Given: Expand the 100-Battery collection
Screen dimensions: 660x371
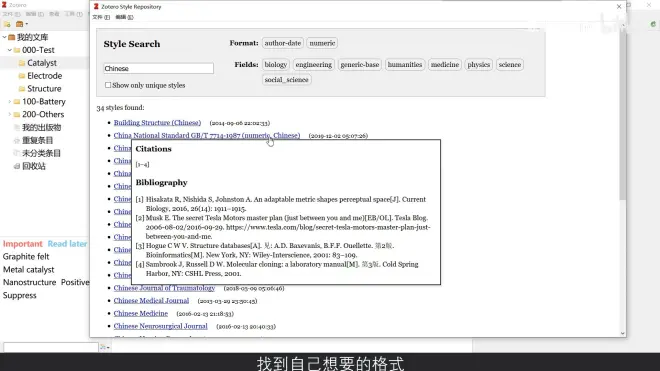Looking at the screenshot, I should coord(10,101).
